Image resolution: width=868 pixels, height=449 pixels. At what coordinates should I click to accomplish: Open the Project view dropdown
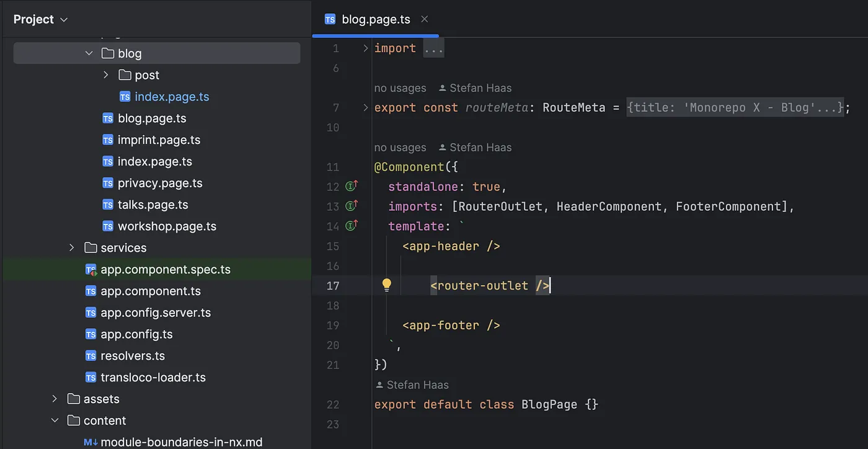coord(41,19)
